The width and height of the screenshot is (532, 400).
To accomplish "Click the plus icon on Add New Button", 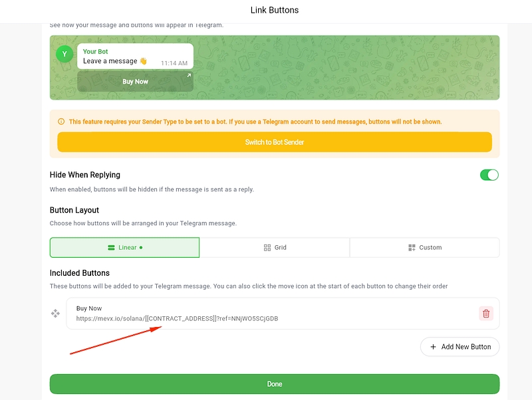I will (x=434, y=347).
